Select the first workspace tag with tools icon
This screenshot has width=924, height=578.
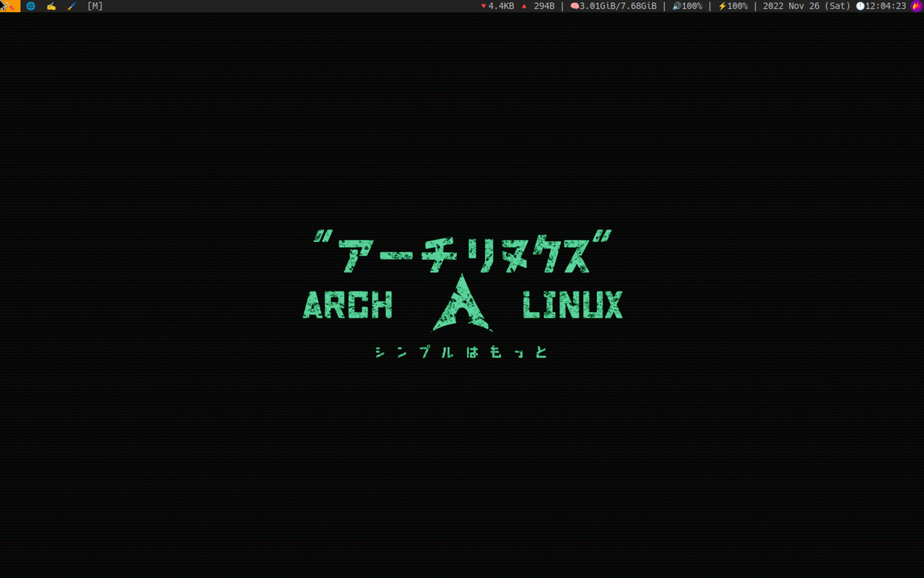(x=10, y=6)
